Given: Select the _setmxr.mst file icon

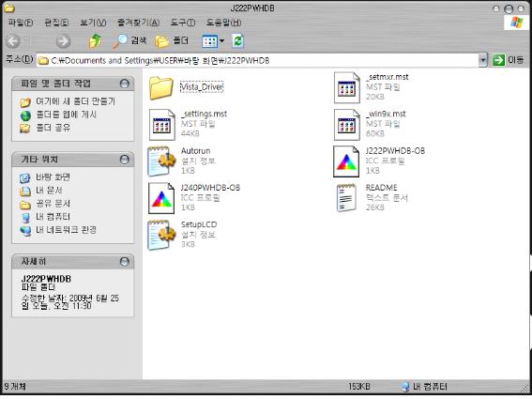Looking at the screenshot, I should pyautogui.click(x=346, y=87).
